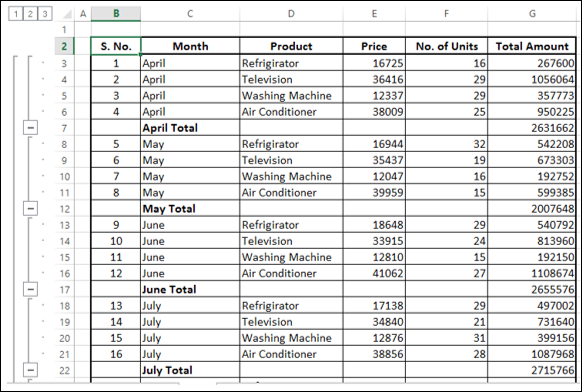The image size is (582, 392).
Task: Switch to outline level 2
Action: [x=30, y=14]
